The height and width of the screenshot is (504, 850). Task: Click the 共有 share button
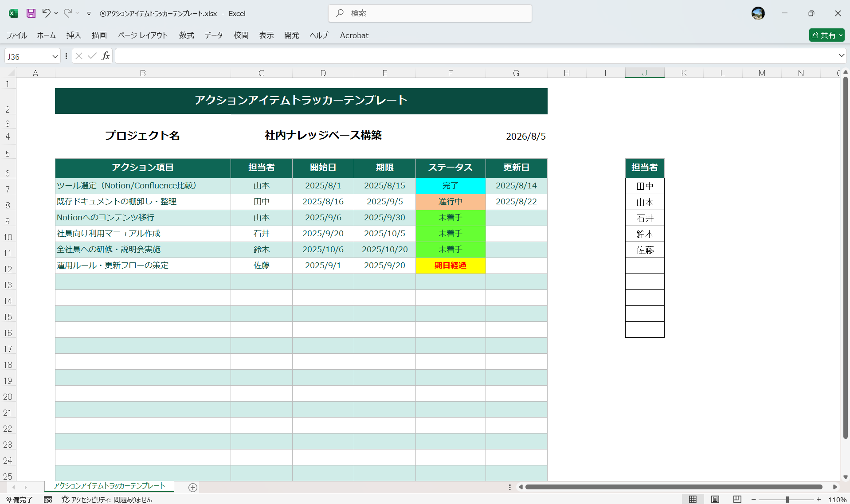click(826, 35)
